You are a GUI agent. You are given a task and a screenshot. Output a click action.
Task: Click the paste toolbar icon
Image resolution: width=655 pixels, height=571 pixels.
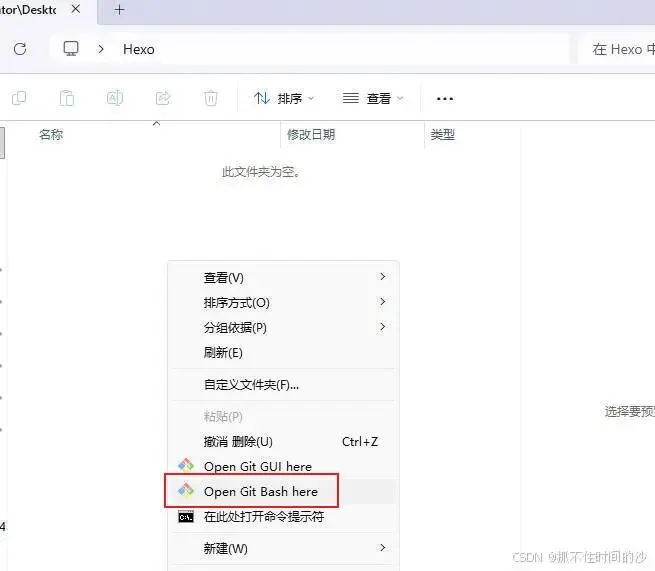click(67, 98)
